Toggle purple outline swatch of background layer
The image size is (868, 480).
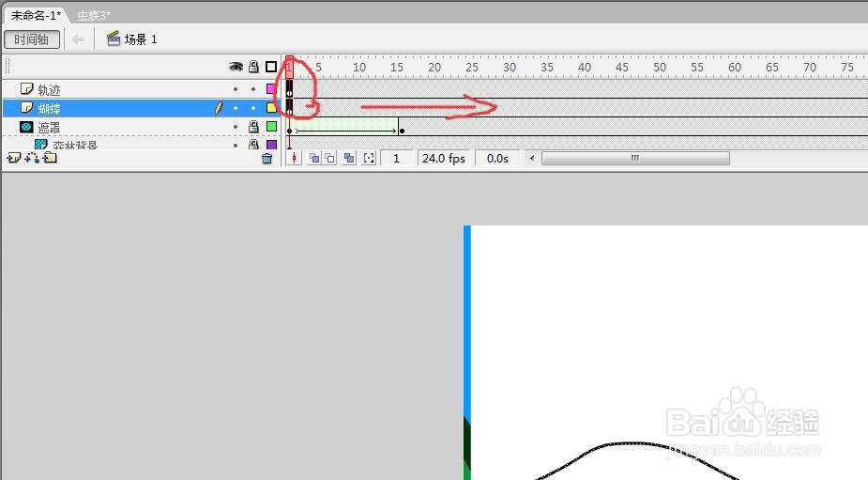click(271, 144)
